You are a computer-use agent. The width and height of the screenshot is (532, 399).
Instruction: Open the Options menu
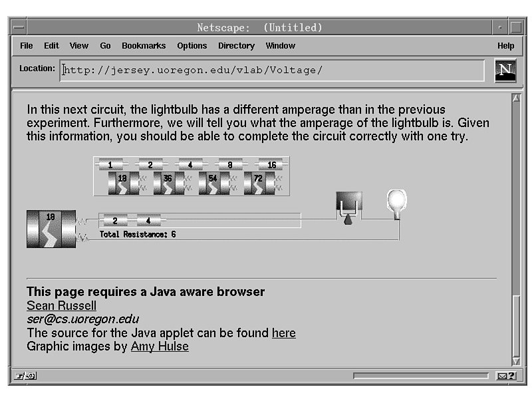(x=192, y=45)
